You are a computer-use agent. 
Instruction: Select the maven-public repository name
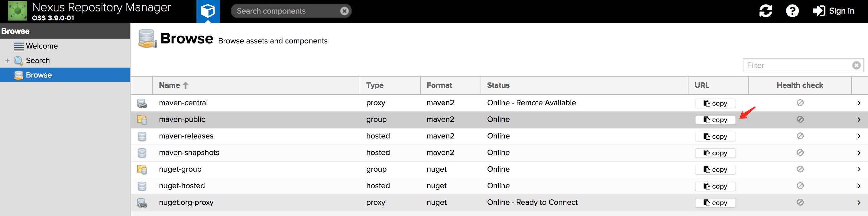[182, 119]
